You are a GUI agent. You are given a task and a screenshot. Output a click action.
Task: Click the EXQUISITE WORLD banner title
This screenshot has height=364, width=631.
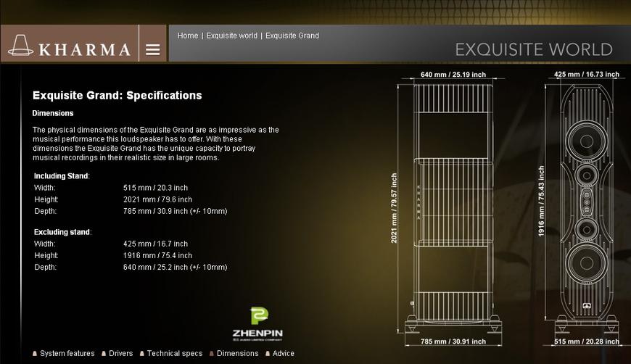click(x=534, y=49)
